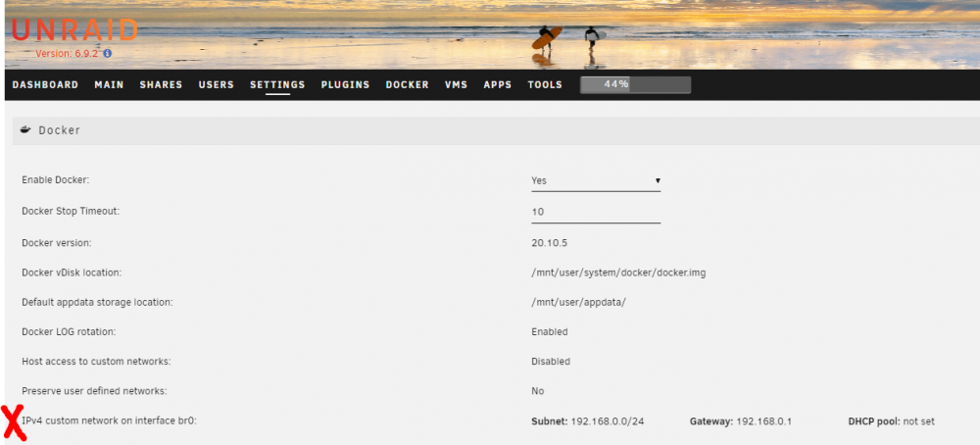
Task: Open the VMs page
Action: [457, 85]
